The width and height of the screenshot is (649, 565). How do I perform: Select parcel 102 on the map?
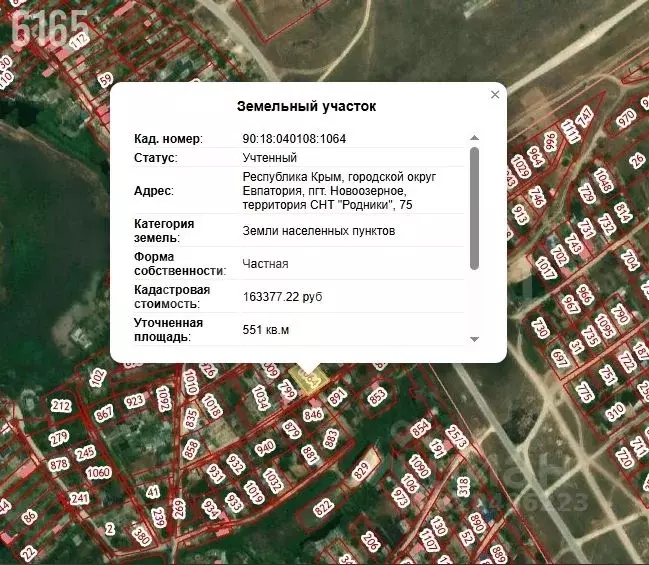click(x=98, y=378)
